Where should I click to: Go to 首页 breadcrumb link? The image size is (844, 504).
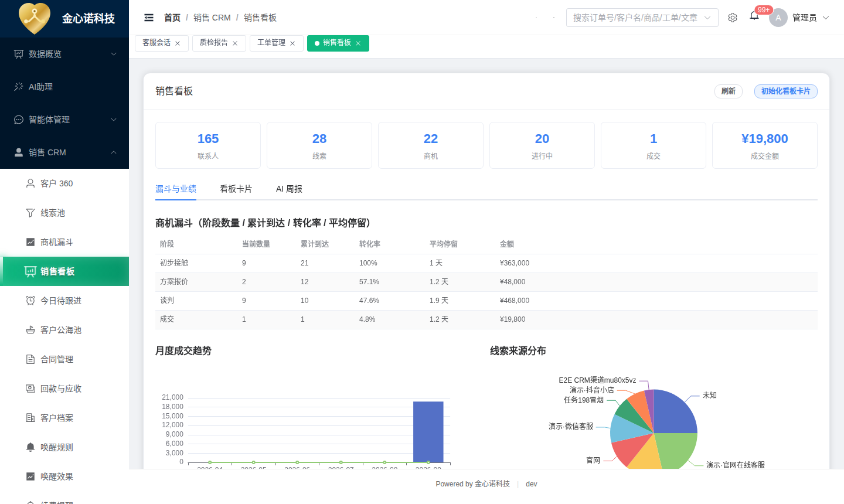(x=172, y=18)
